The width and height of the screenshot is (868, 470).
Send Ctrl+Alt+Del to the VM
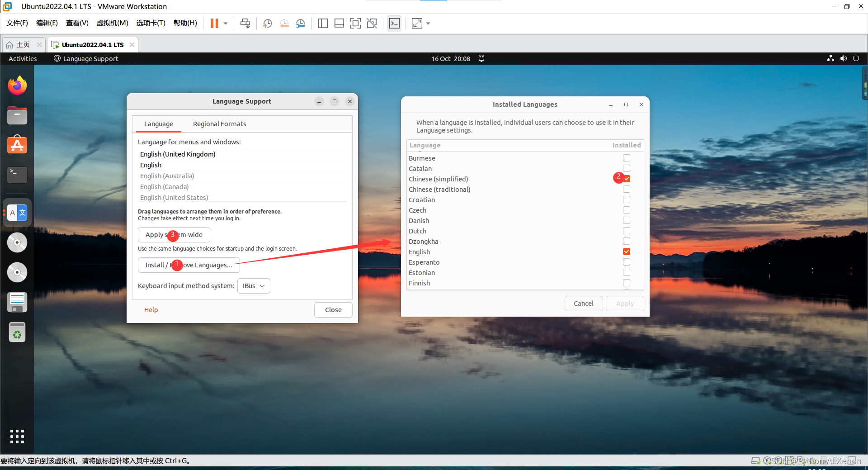(245, 24)
